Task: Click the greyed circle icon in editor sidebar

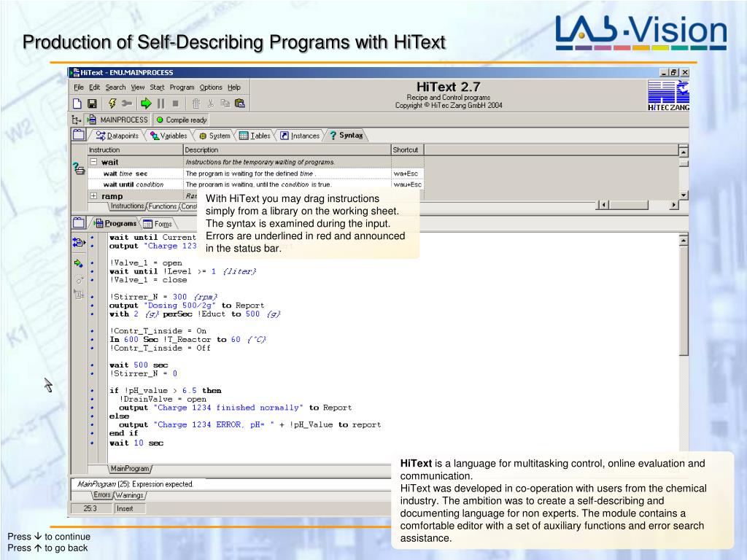Action: pos(79,279)
